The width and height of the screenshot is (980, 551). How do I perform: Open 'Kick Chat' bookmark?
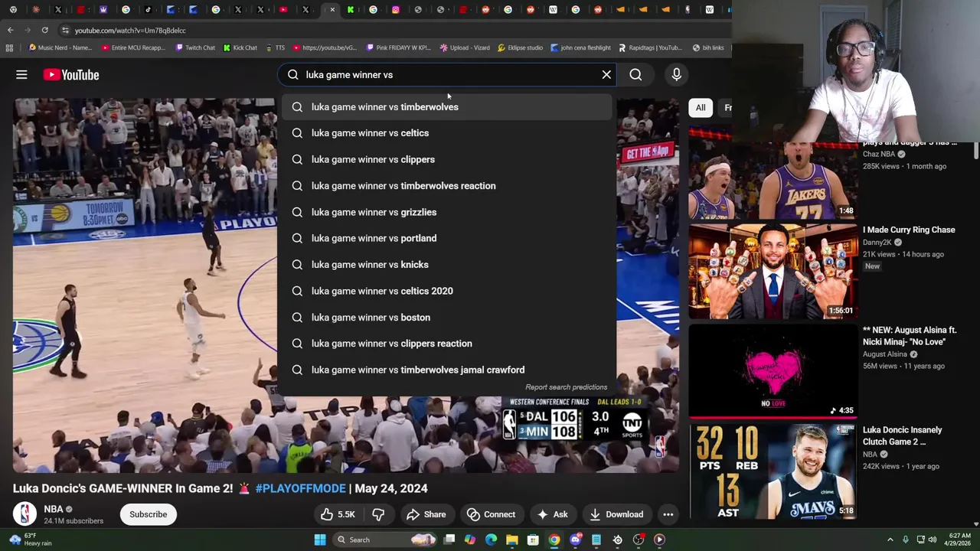pyautogui.click(x=240, y=47)
